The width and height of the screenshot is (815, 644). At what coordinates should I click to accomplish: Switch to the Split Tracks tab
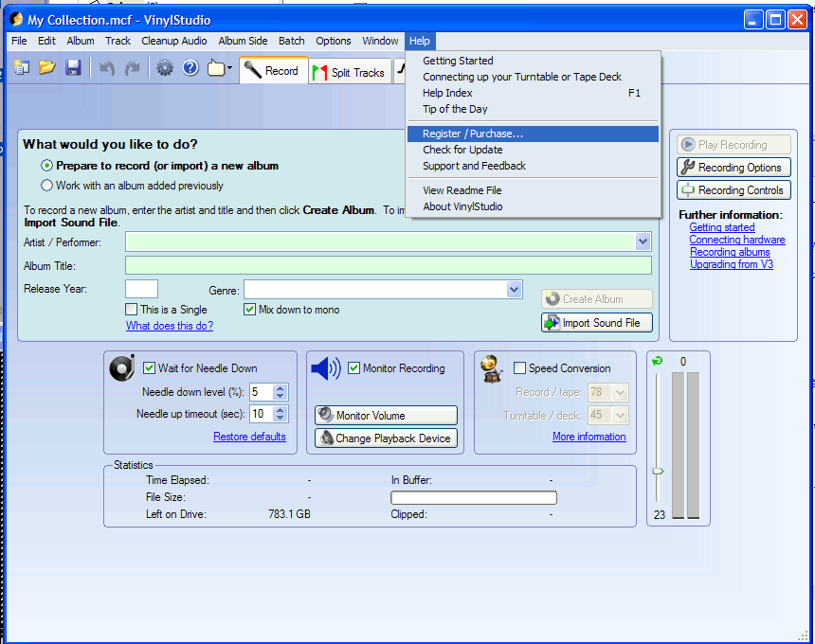[x=348, y=72]
